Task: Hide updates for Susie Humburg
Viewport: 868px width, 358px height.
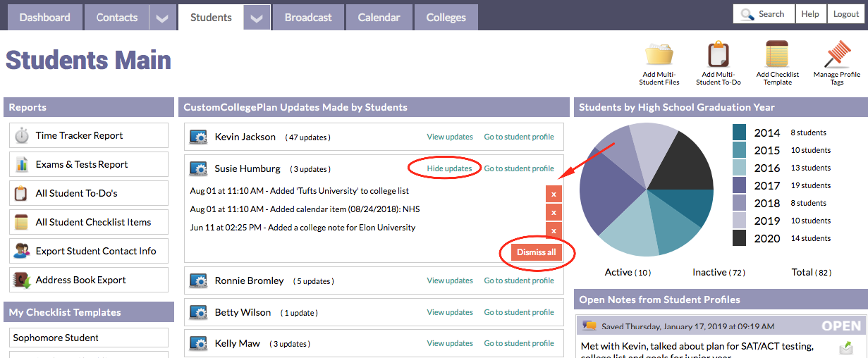Action: [449, 168]
